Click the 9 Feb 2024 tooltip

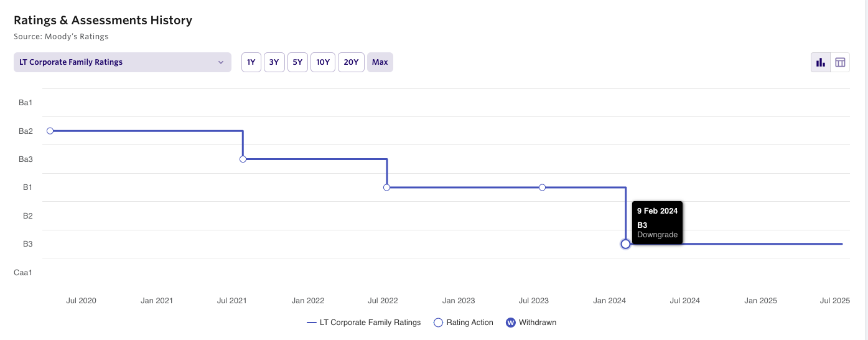pyautogui.click(x=657, y=223)
